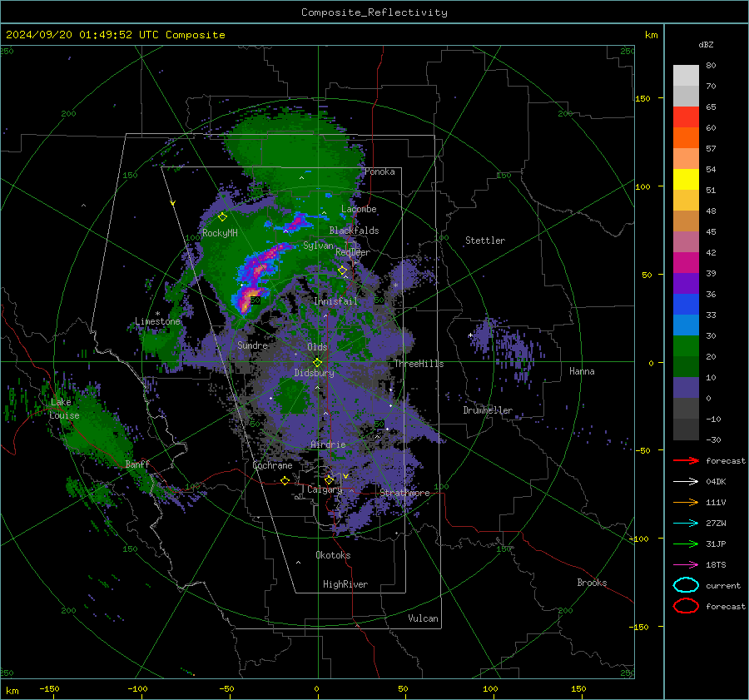This screenshot has height=700, width=749.
Task: Click the yellow radar-center marker above Didsbury
Action: point(317,363)
